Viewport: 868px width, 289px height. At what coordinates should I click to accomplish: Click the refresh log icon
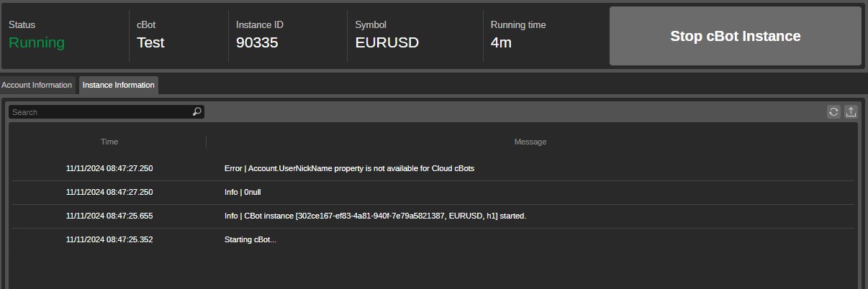click(833, 111)
